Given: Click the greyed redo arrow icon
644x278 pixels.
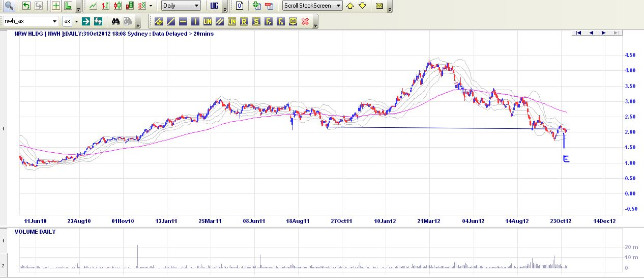Looking at the screenshot, I should (39, 6).
